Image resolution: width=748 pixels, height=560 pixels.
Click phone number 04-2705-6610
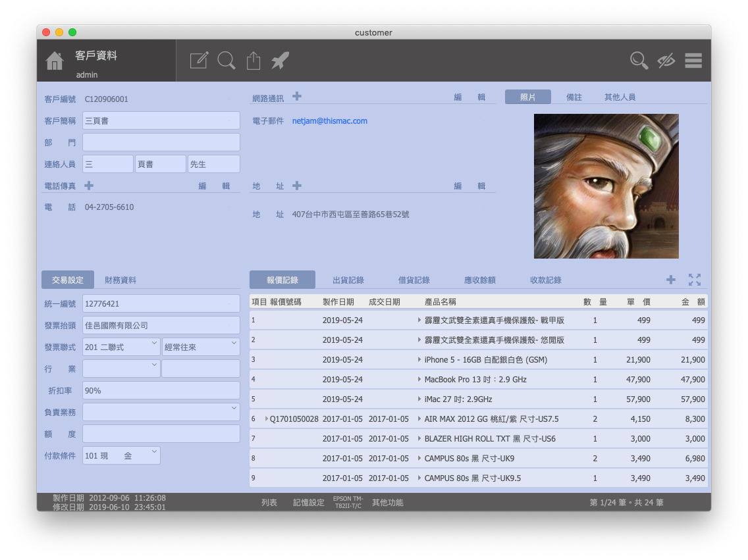click(109, 207)
